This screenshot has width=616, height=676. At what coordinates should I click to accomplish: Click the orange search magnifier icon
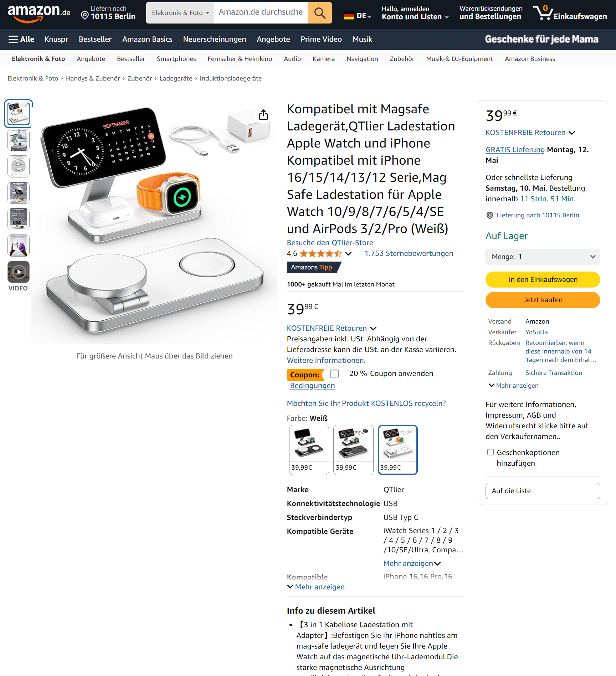click(x=319, y=13)
